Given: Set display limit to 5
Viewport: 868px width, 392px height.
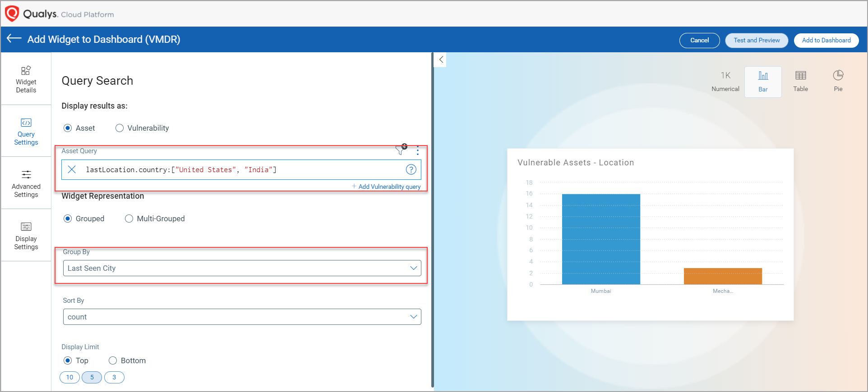Looking at the screenshot, I should (92, 377).
